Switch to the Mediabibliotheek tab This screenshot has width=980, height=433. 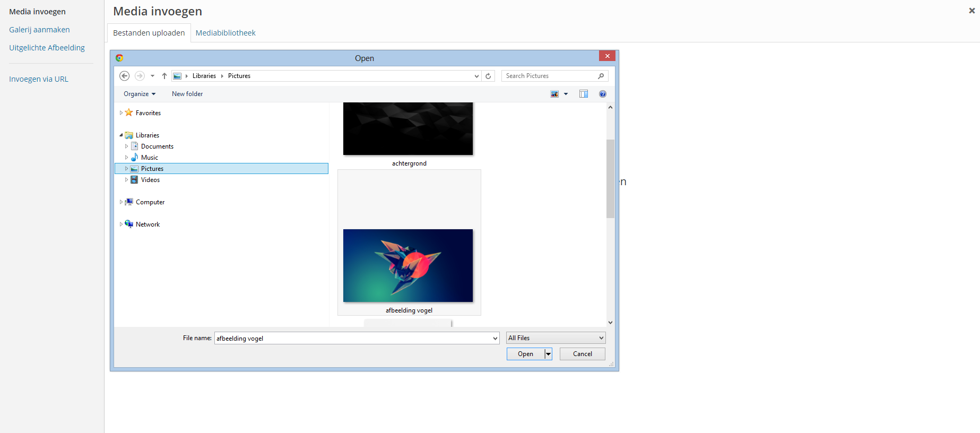coord(226,33)
